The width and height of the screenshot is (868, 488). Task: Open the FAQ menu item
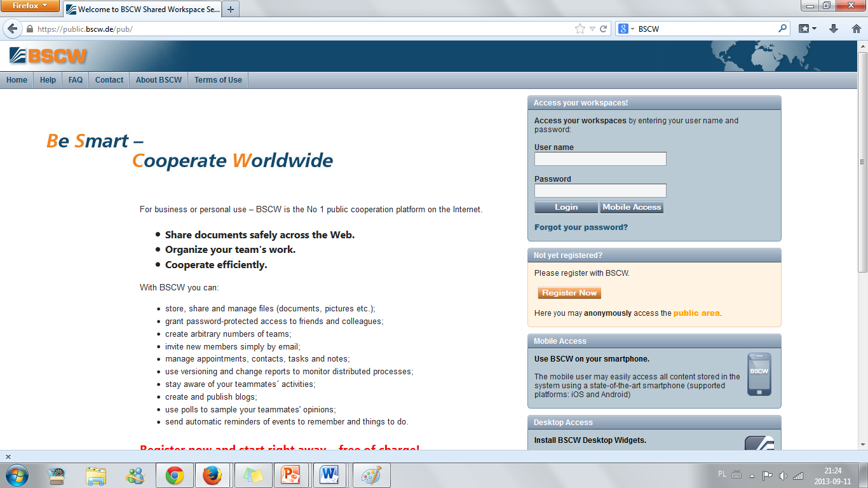click(x=76, y=80)
